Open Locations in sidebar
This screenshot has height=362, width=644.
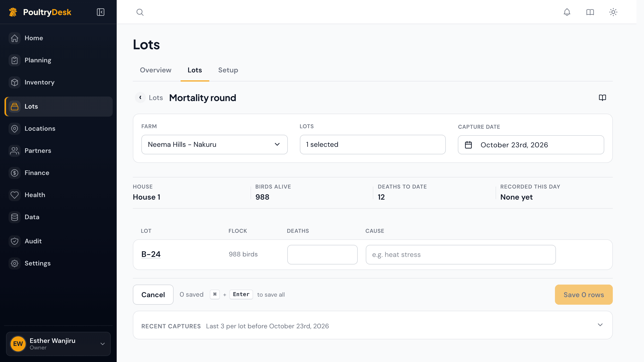58,129
